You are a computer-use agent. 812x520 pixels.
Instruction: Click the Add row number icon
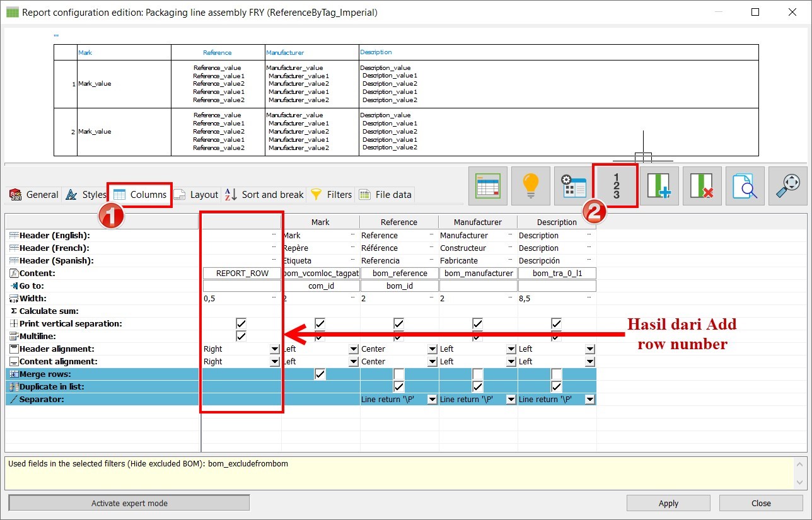(615, 185)
